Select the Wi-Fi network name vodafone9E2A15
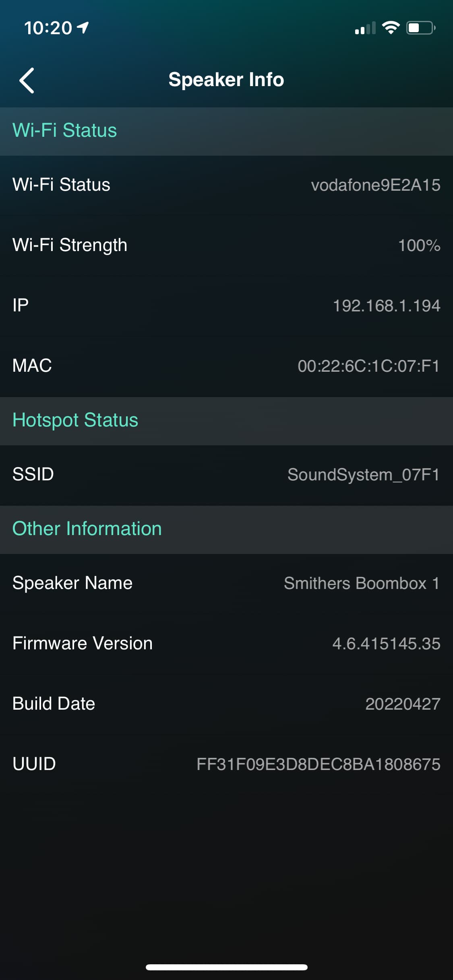Screen dimensions: 453x980 (375, 185)
